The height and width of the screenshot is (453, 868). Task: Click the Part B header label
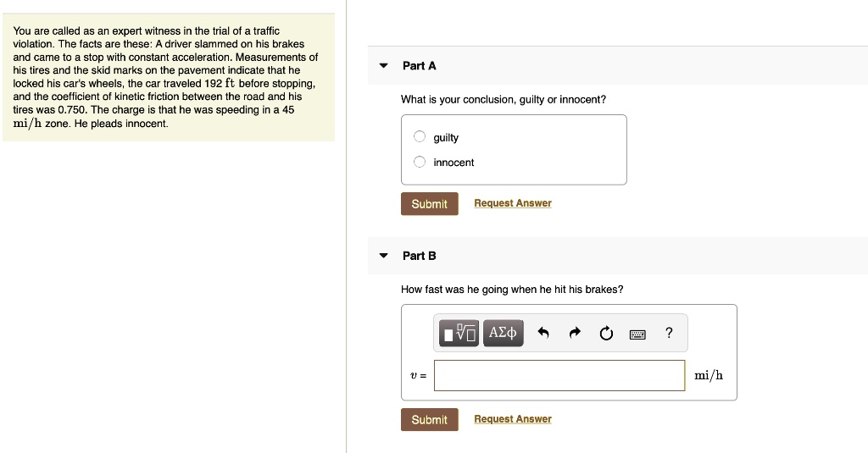pyautogui.click(x=419, y=256)
